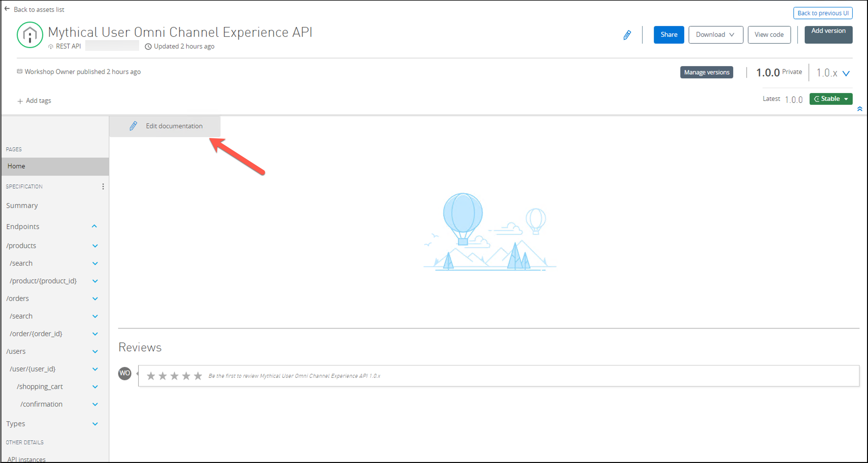Image resolution: width=868 pixels, height=463 pixels.
Task: Click the API asset house logo icon
Action: point(30,35)
